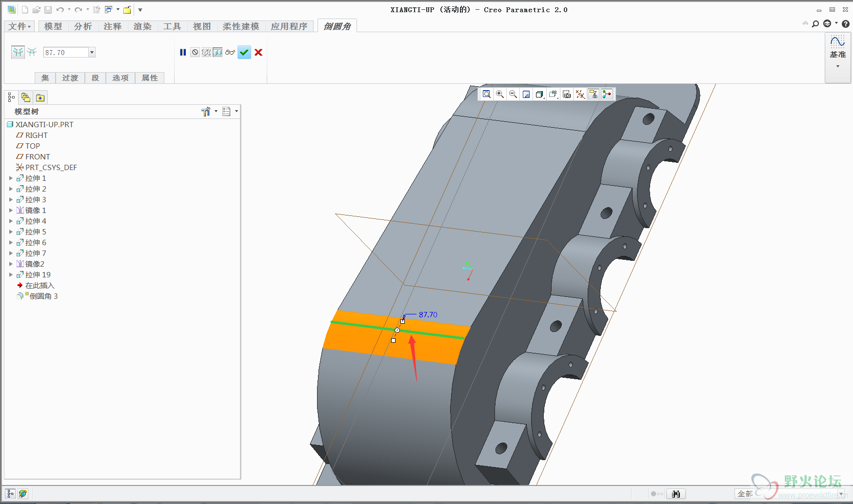Click the upper white square radius drag handle

[403, 321]
